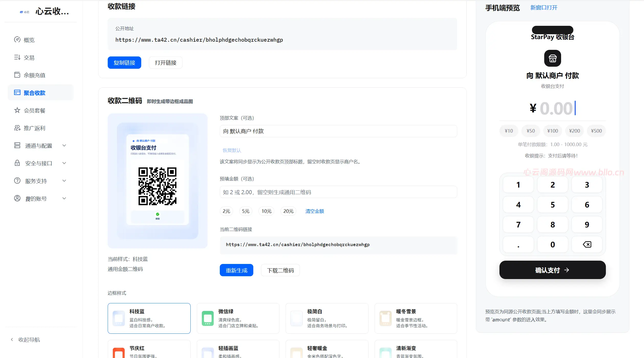Screen dimensions: 644x358
Task: Click the 我的账号 user avatar icon
Action: click(17, 198)
